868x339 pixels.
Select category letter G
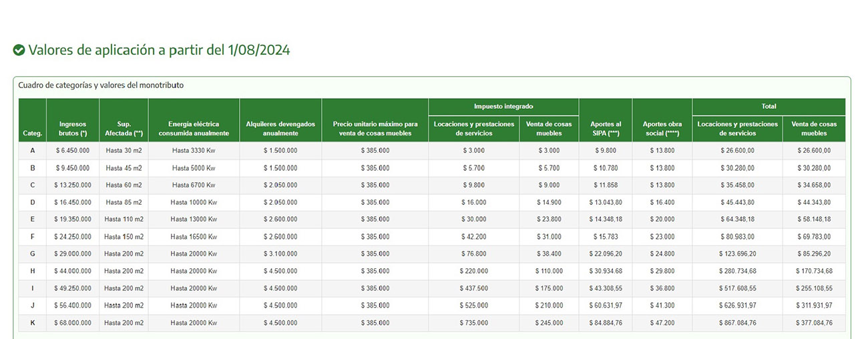tap(33, 254)
